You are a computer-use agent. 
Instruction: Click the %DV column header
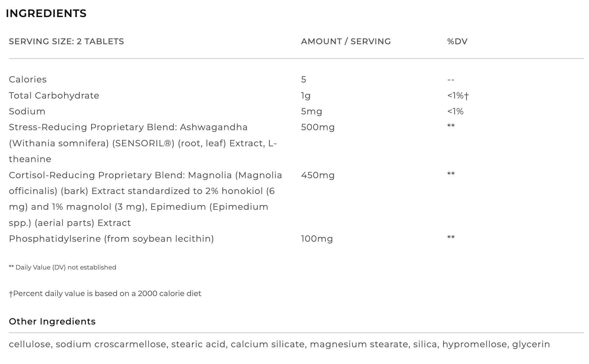tap(457, 41)
